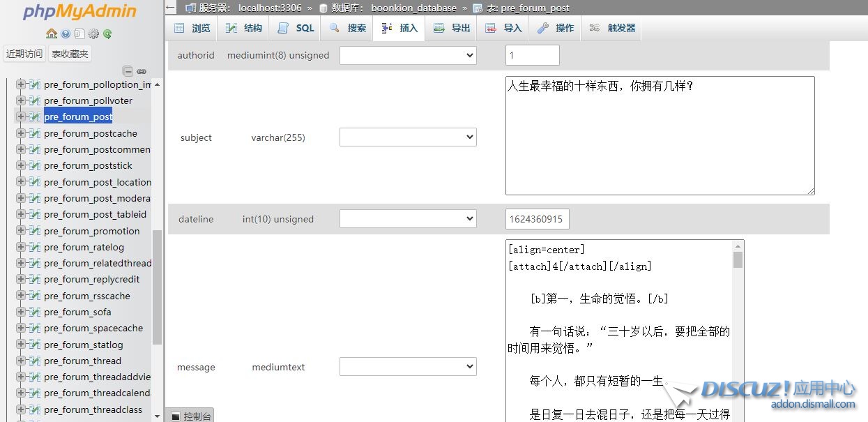The image size is (868, 422).
Task: Click table icon beside pre_forum_sofa
Action: click(35, 312)
